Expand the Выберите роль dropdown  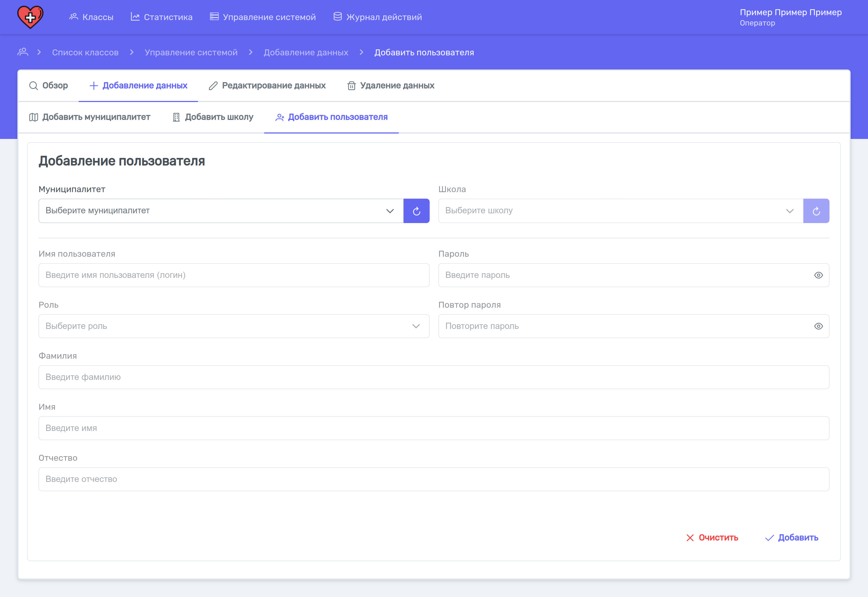(x=234, y=326)
